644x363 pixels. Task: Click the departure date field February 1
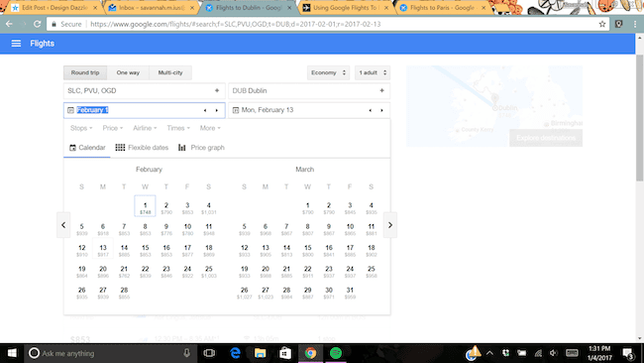coord(145,110)
